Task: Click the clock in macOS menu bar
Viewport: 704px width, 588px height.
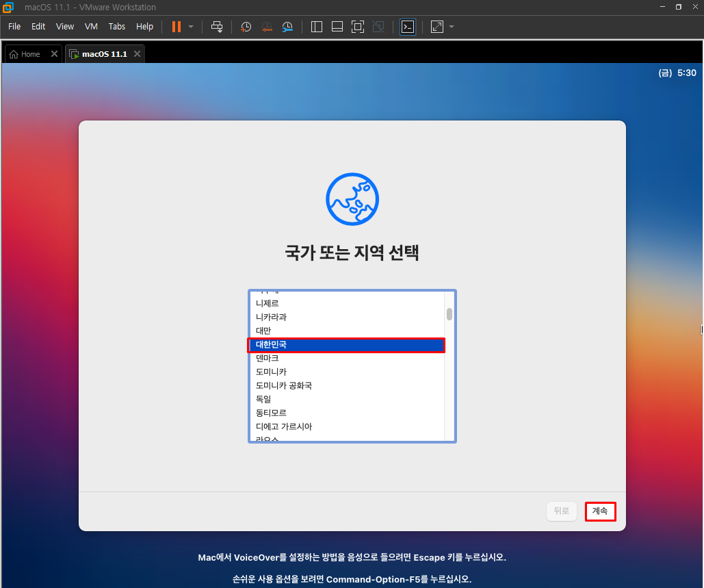Action: pyautogui.click(x=677, y=73)
